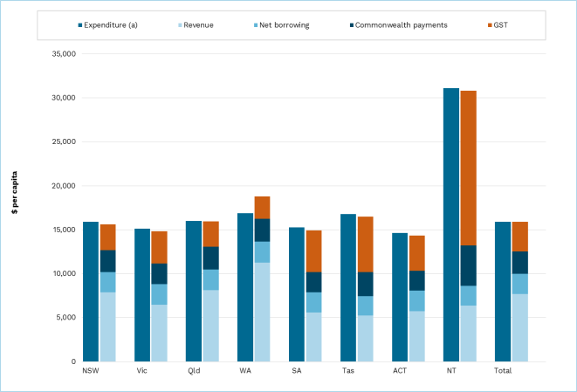Select the Total revenue bar segment
The width and height of the screenshot is (577, 392).
(x=520, y=327)
